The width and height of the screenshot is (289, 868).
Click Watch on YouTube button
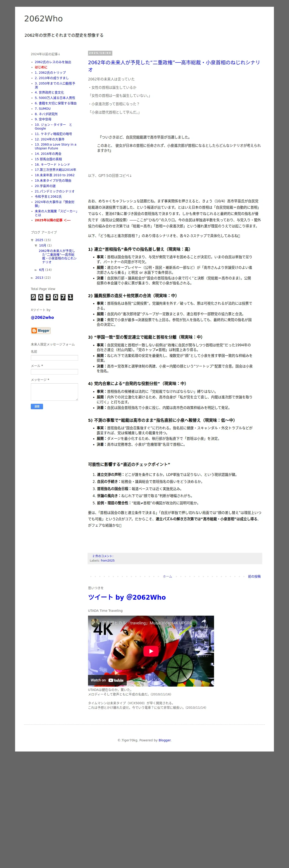107,680
